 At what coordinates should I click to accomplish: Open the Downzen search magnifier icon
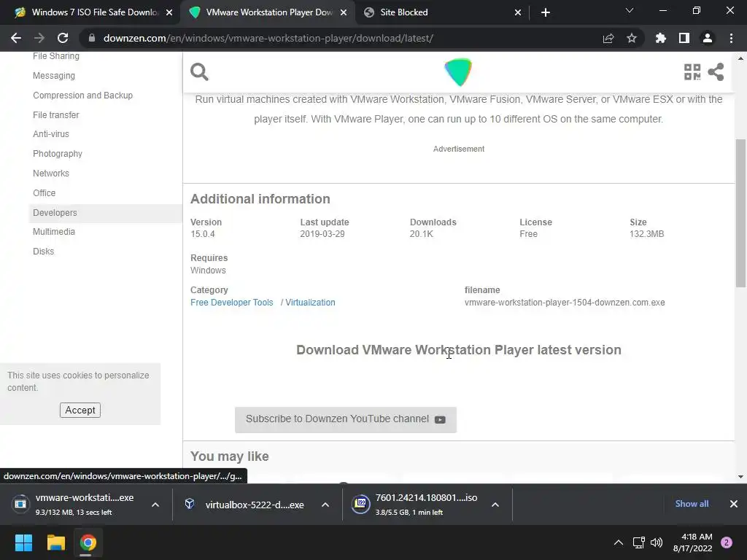(x=199, y=72)
